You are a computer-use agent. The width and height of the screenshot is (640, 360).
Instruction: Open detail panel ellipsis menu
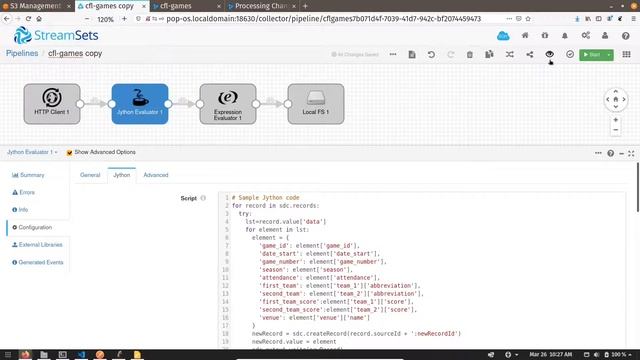(598, 153)
